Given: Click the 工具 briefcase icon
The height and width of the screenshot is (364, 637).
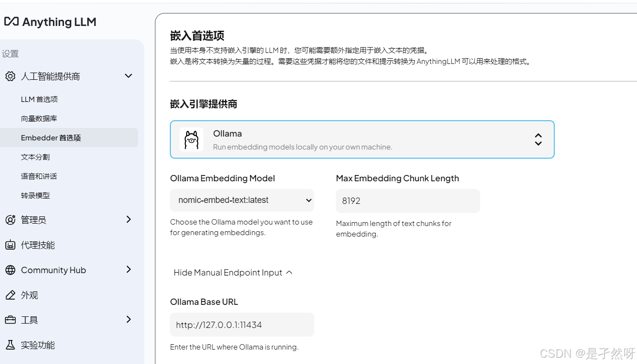Looking at the screenshot, I should pos(10,320).
